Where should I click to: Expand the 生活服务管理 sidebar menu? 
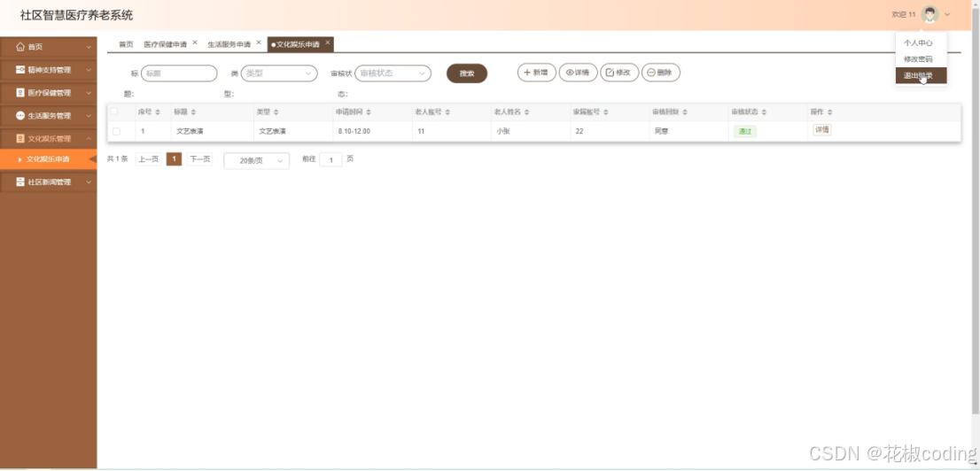[48, 116]
